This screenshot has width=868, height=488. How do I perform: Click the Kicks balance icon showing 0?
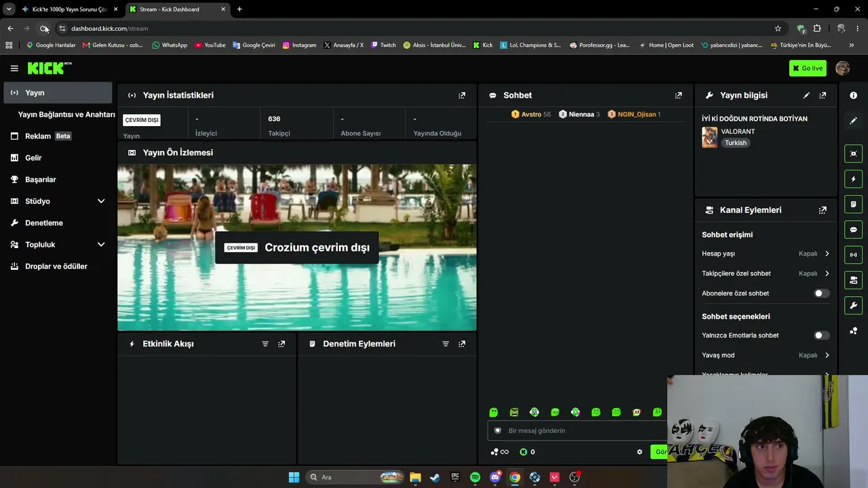527,452
